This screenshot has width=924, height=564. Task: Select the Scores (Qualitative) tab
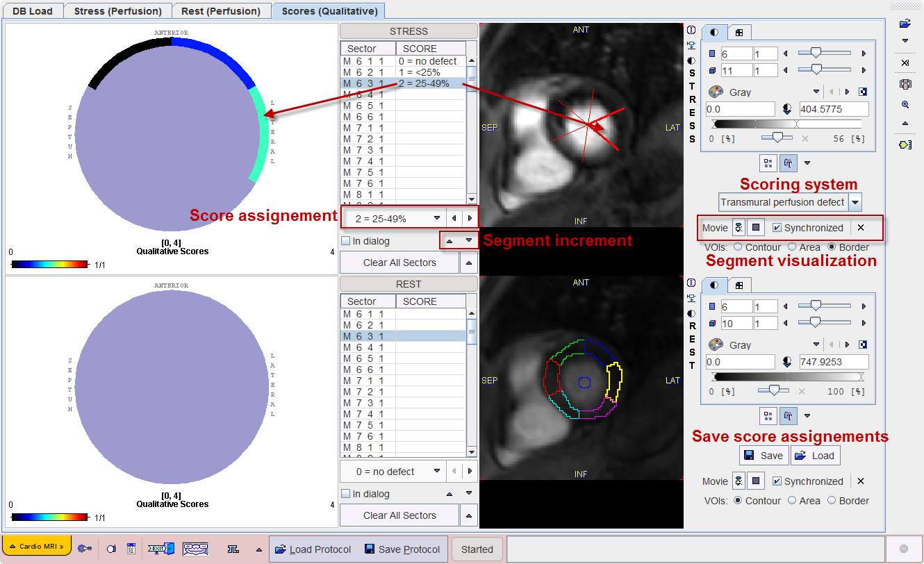(329, 11)
